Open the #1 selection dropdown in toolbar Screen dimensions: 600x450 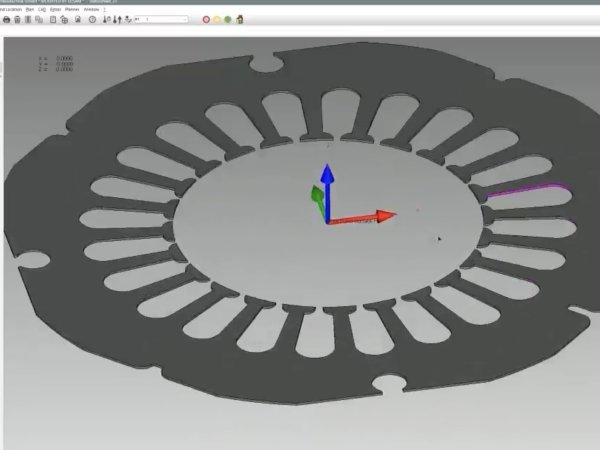(163, 19)
